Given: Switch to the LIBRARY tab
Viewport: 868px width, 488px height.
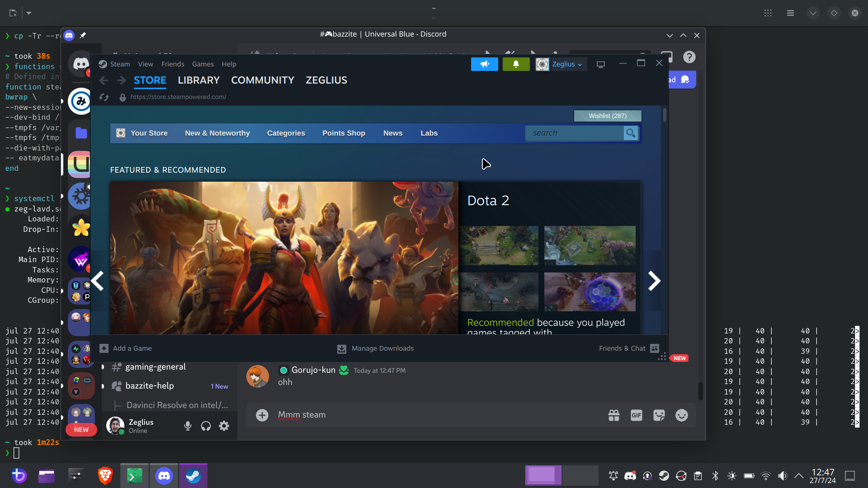Looking at the screenshot, I should [198, 80].
